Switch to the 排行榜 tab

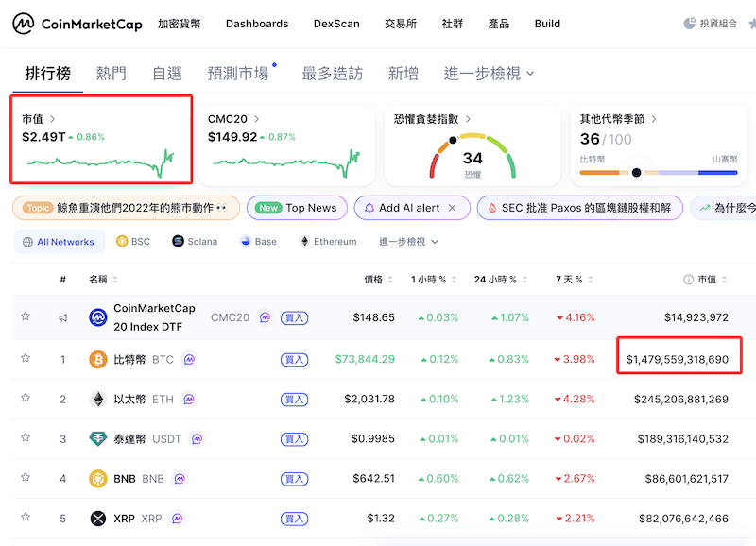(x=48, y=74)
